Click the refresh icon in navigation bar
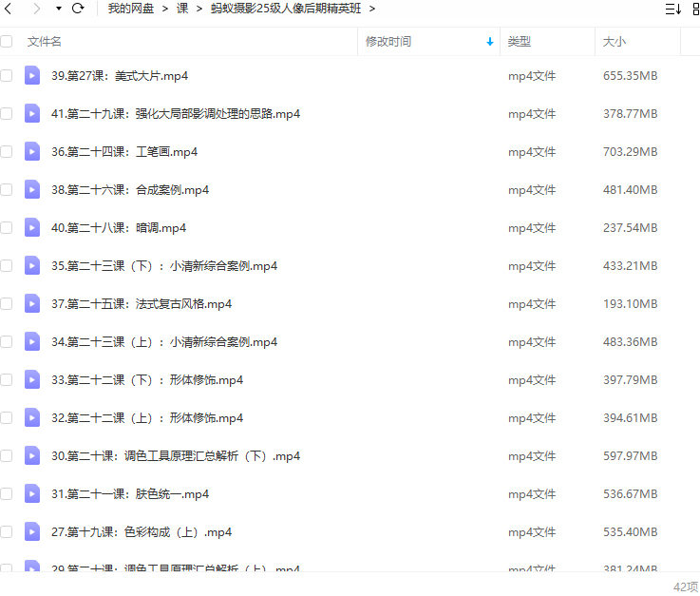The image size is (700, 596). 78,9
